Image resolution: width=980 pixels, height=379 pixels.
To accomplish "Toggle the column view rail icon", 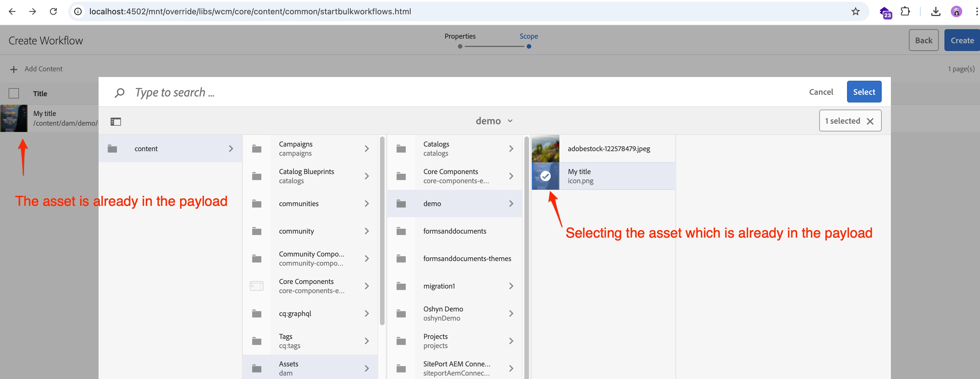I will click(116, 122).
